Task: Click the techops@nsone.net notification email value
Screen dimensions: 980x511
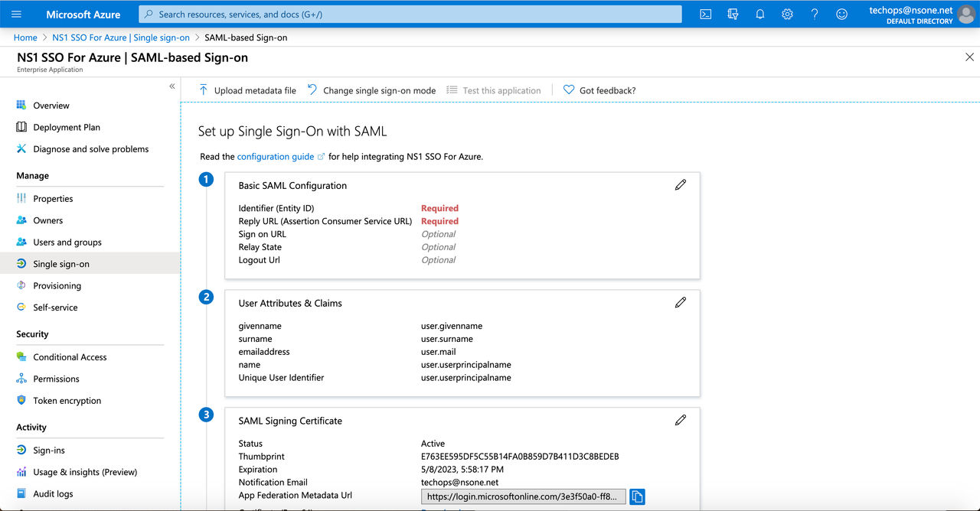Action: pos(459,483)
